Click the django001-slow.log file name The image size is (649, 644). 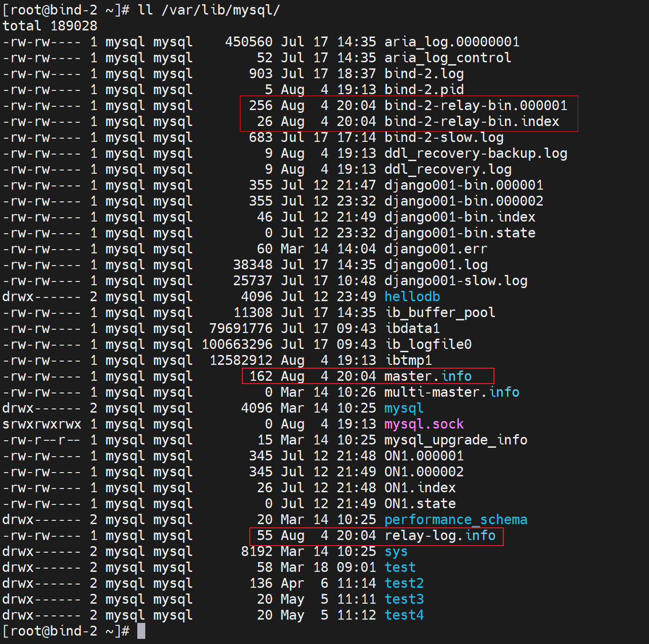(x=455, y=281)
